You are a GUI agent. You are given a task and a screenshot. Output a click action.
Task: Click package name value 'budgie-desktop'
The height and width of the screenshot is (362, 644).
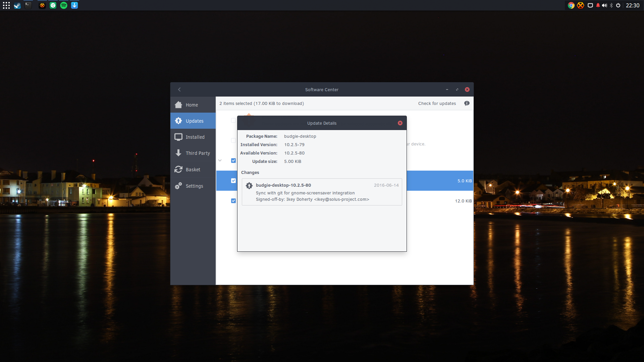300,136
